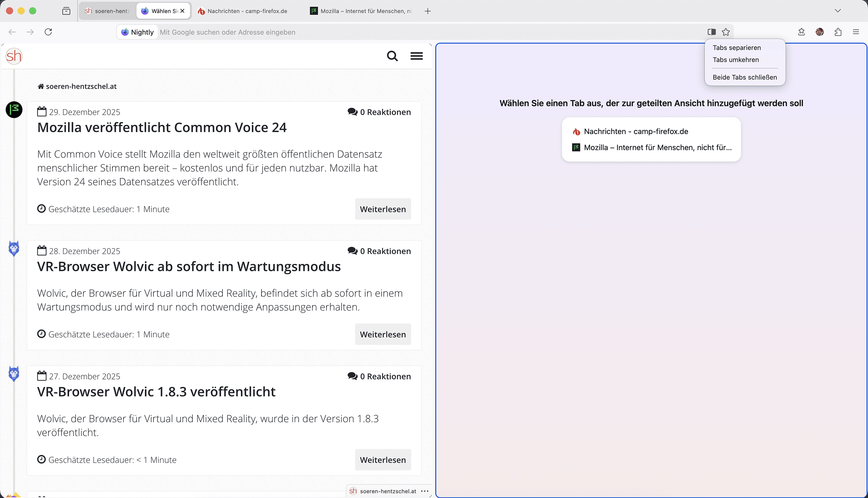868x498 pixels.
Task: Click the split view icon in address bar
Action: (711, 32)
